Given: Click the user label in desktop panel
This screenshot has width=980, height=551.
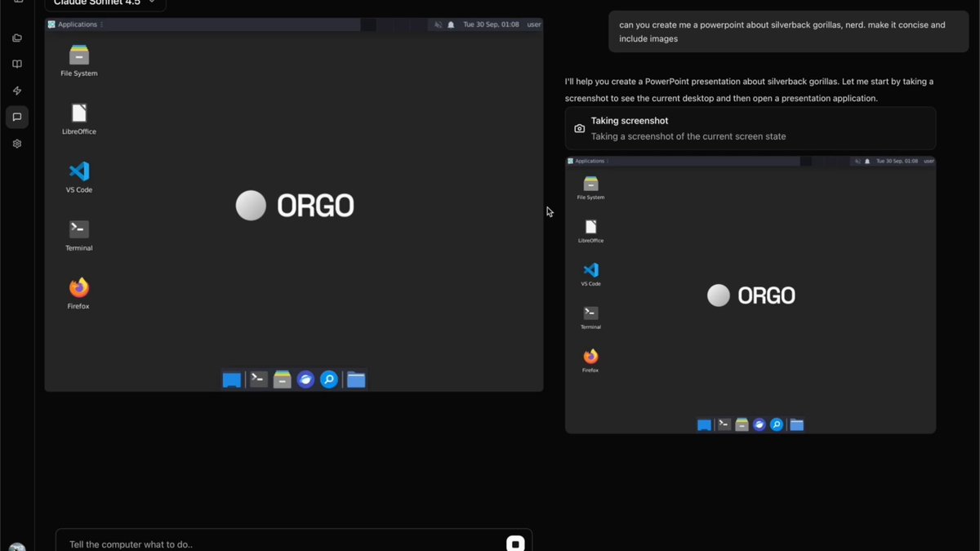Looking at the screenshot, I should click(x=534, y=24).
